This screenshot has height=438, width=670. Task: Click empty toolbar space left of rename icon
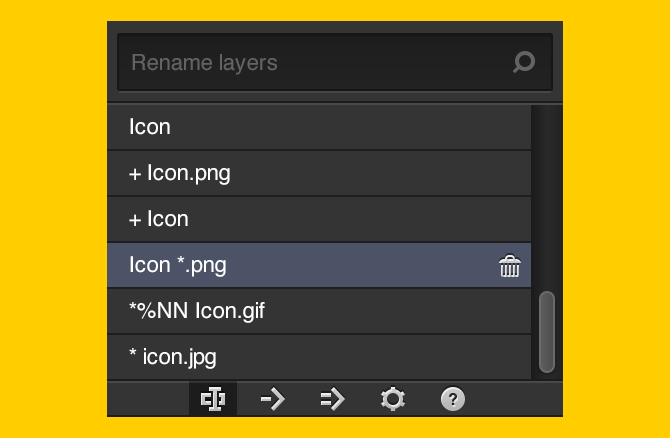pos(150,399)
